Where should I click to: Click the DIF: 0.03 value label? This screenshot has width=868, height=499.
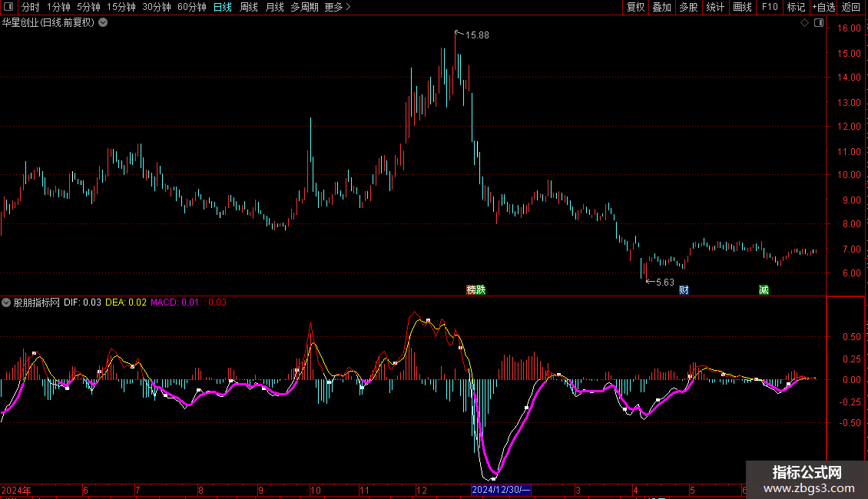pos(82,302)
